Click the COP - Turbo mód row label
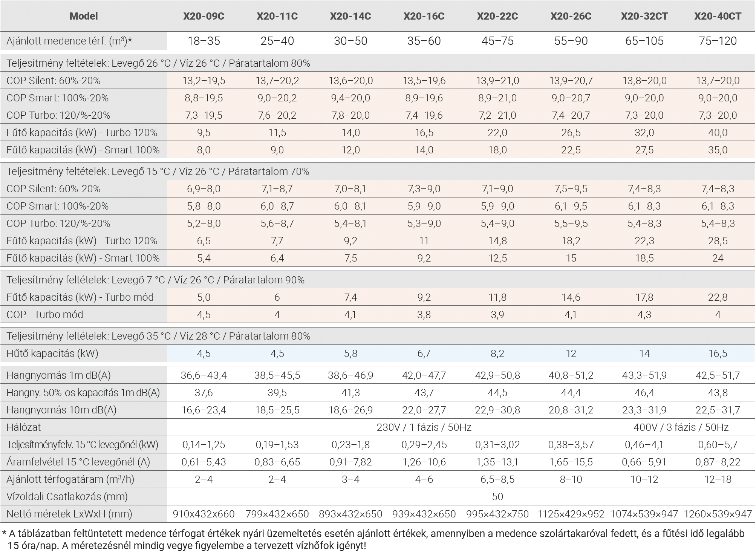 click(x=45, y=315)
